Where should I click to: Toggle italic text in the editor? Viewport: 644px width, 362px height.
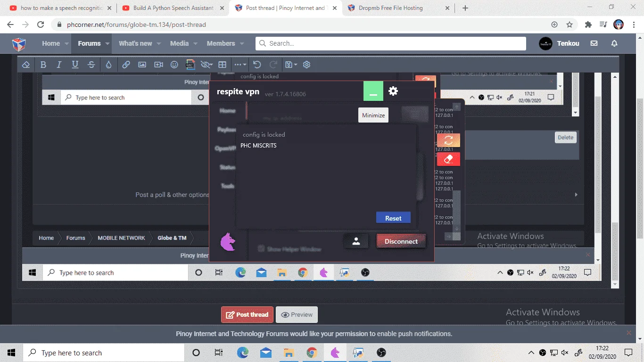(x=59, y=65)
